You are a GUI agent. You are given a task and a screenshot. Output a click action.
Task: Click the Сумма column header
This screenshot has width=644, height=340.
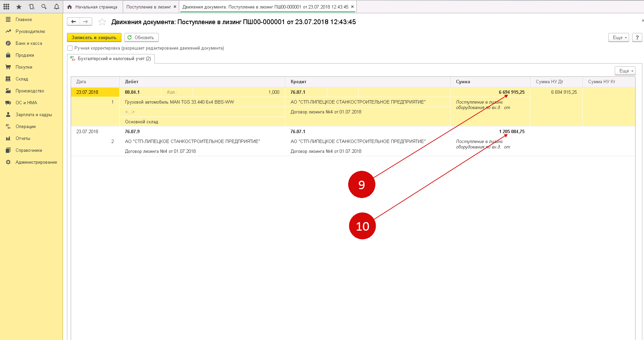click(490, 82)
